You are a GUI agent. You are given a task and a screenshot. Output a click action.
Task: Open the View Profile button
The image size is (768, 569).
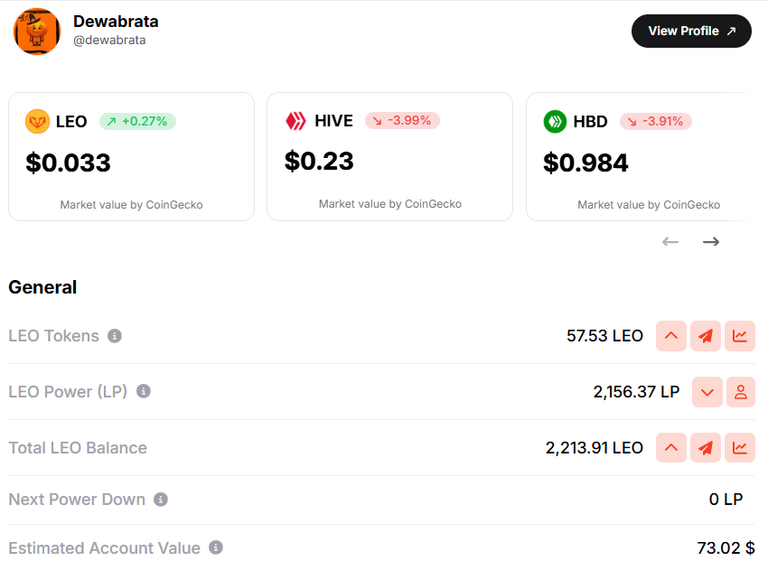coord(691,31)
